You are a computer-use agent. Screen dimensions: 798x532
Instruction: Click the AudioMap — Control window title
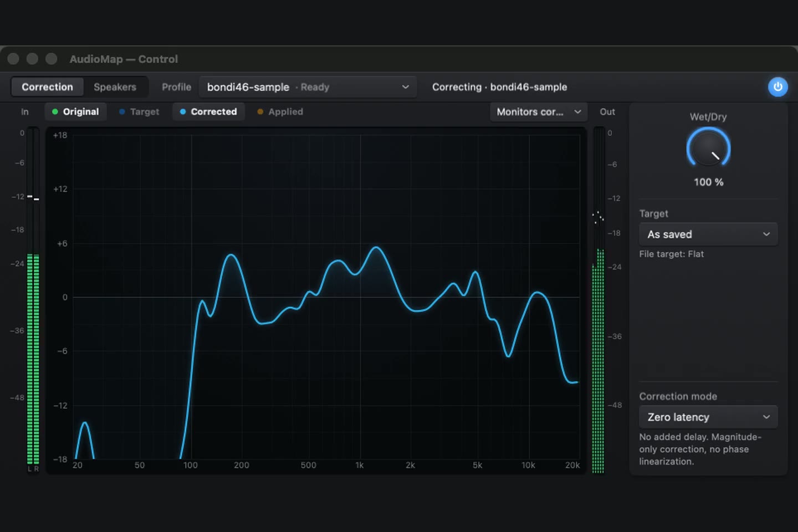(124, 59)
